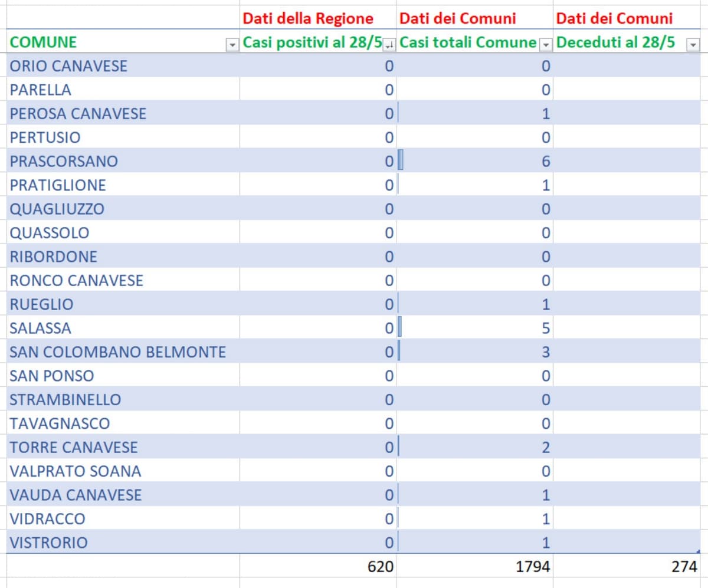Expand the Casi totali Comune filter dropdown

[x=546, y=44]
